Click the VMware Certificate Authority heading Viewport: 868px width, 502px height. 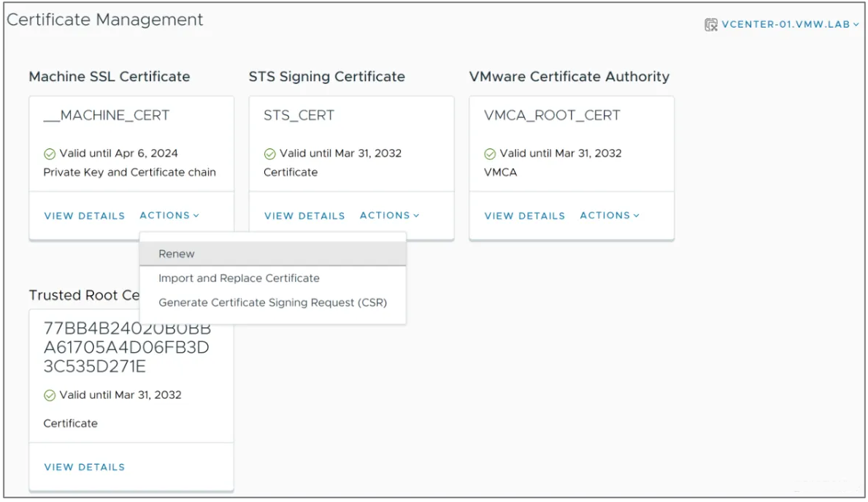(x=569, y=77)
